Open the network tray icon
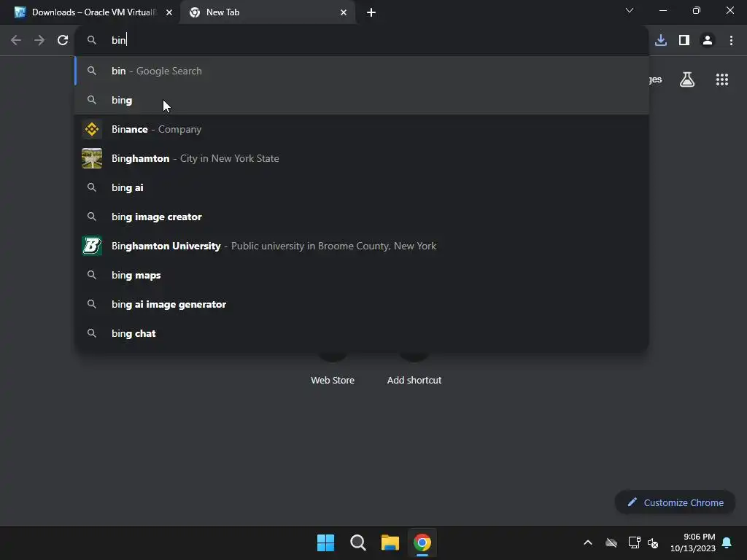747x560 pixels. [x=634, y=542]
